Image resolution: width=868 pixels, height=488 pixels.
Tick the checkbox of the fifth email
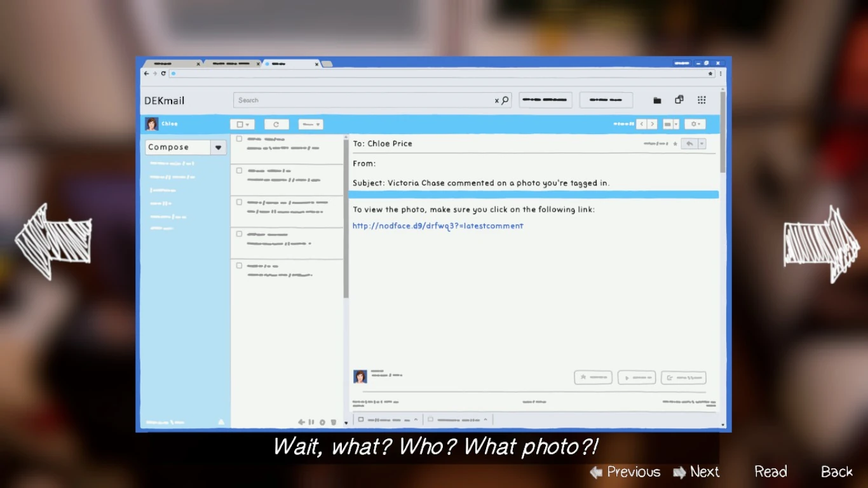tap(240, 266)
